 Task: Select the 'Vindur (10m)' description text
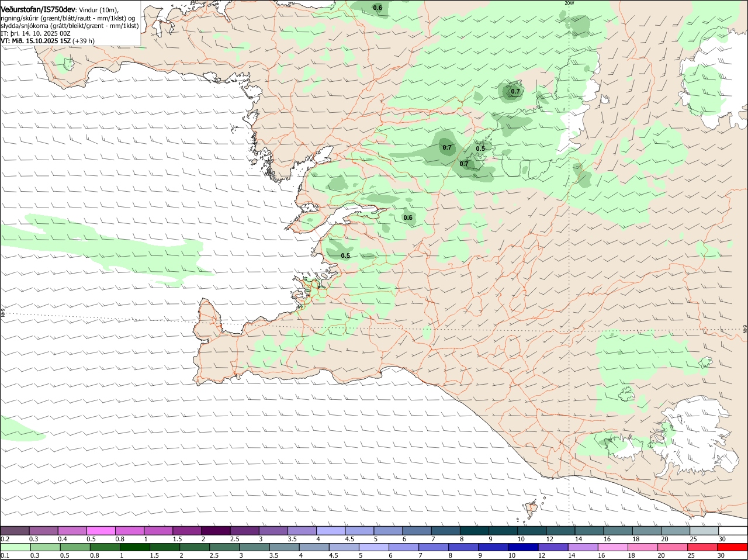(98, 10)
